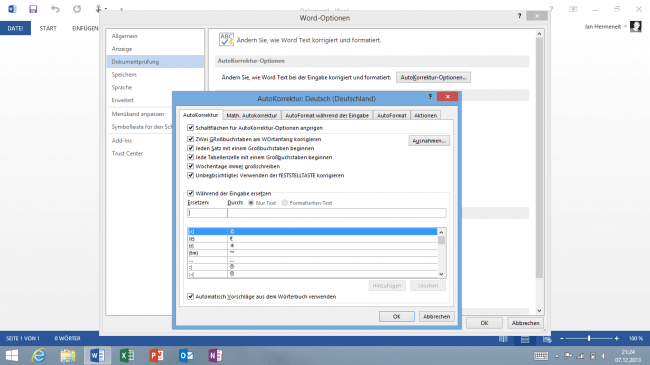Switch to read mode view icon

pos(503,339)
